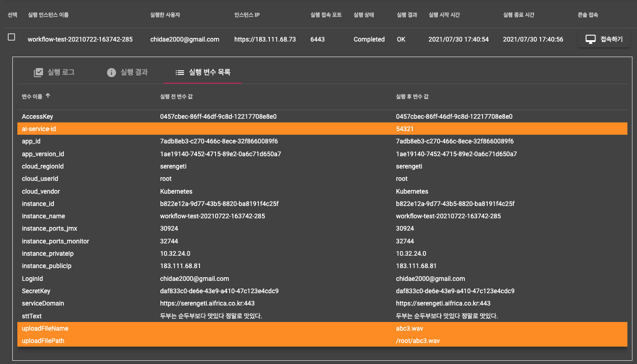
Task: Click the /root/abc3.wav file path value
Action: [418, 341]
